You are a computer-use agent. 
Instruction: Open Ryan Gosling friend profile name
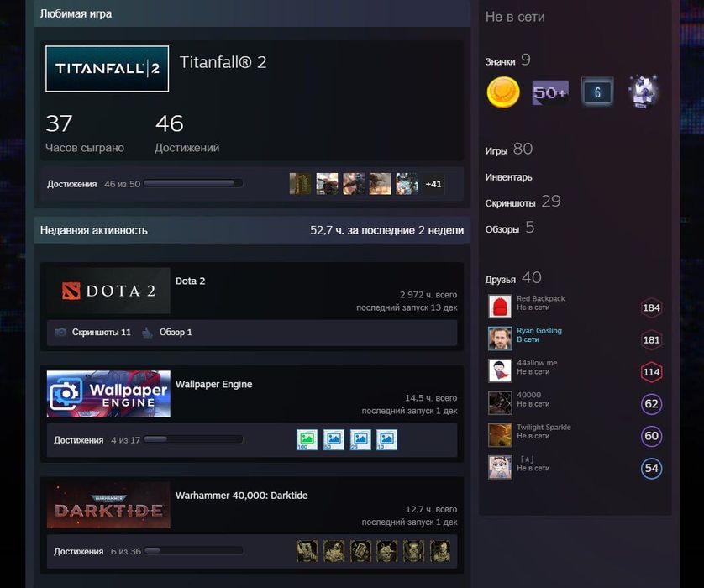click(539, 331)
